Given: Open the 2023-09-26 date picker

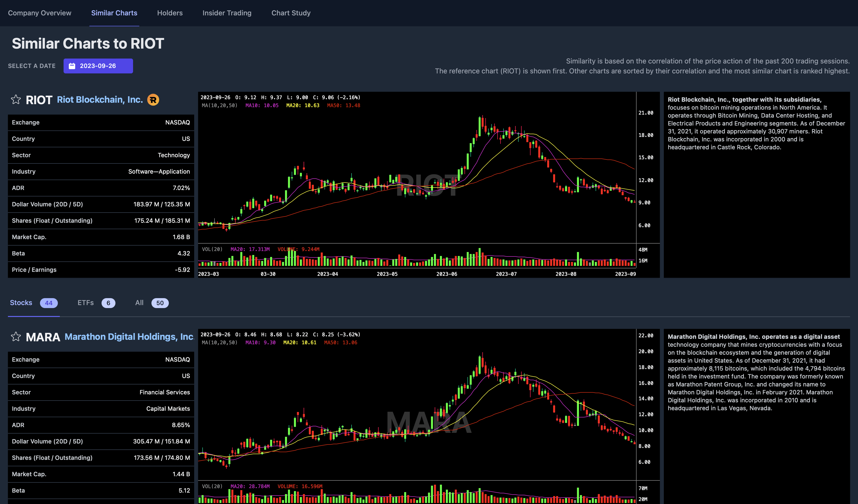Looking at the screenshot, I should click(98, 66).
